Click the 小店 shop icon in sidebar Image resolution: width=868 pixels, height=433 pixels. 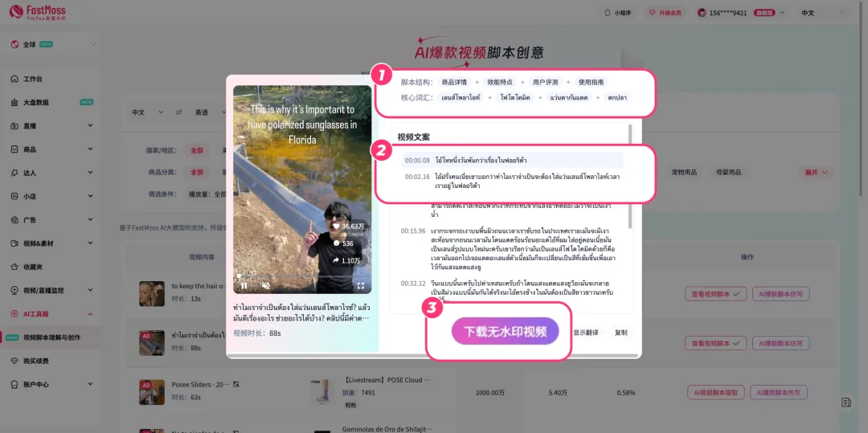point(15,196)
